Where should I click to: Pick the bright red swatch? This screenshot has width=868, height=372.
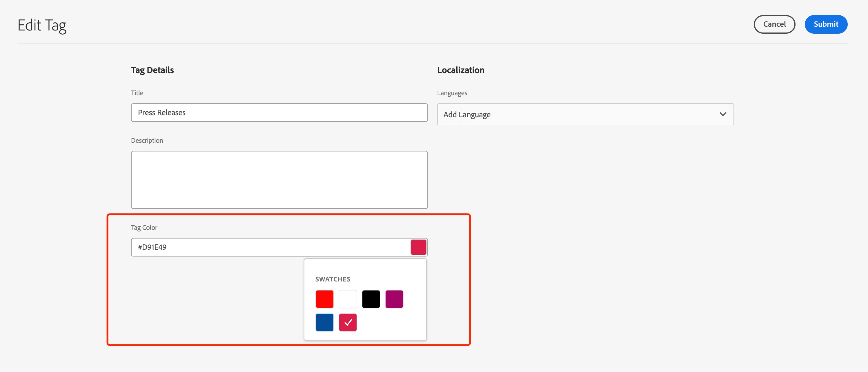coord(324,299)
